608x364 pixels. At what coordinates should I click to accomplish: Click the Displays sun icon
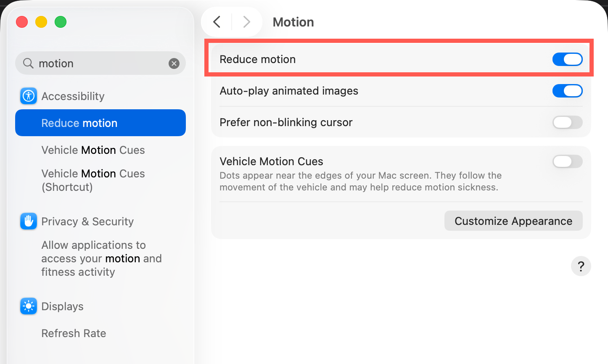pyautogui.click(x=29, y=306)
